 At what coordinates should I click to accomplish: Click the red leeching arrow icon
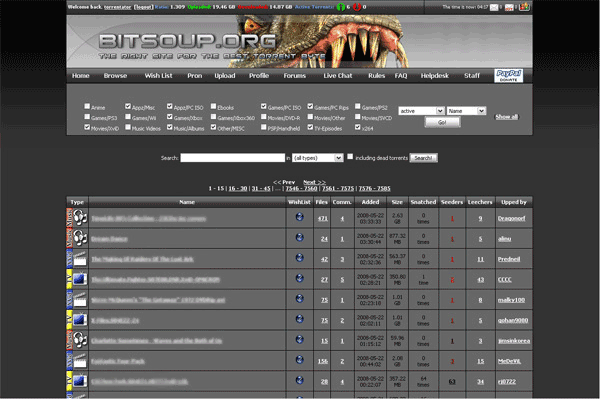click(x=357, y=7)
